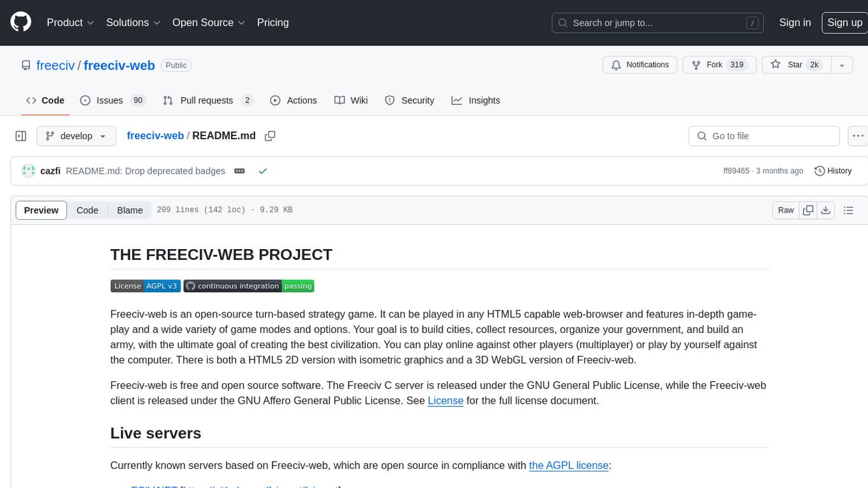Open the Drop deprecated badges commit message

(x=146, y=171)
